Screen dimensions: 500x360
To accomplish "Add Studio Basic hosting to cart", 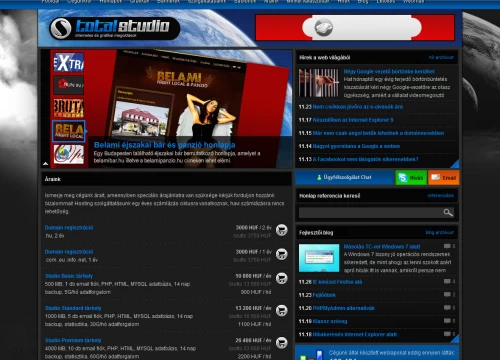I will tap(282, 278).
